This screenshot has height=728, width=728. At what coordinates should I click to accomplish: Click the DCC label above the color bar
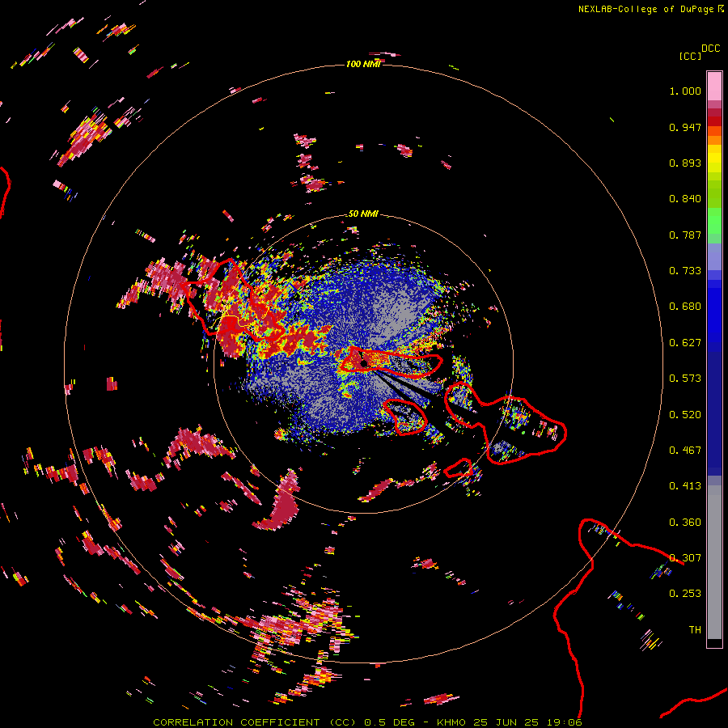(x=711, y=49)
